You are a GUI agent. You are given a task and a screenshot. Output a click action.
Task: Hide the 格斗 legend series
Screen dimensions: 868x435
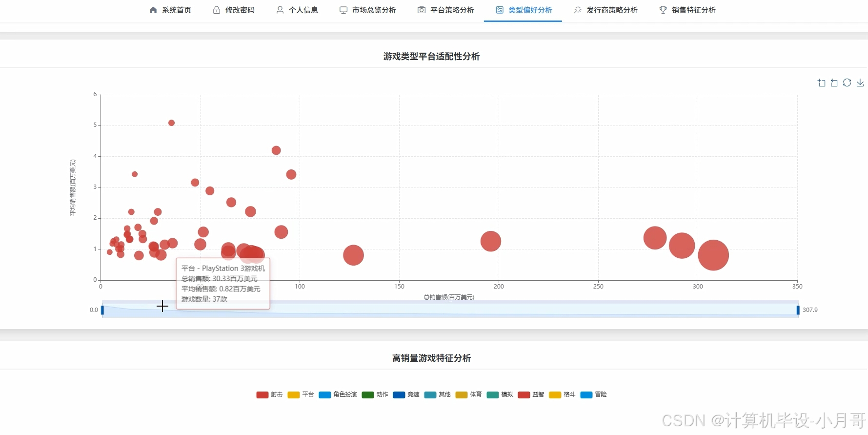(x=563, y=394)
